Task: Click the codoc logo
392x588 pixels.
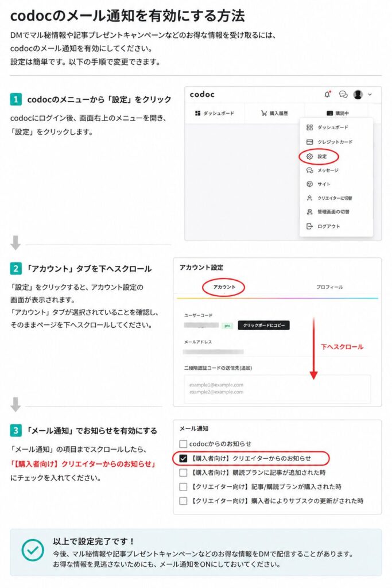Action: 202,95
